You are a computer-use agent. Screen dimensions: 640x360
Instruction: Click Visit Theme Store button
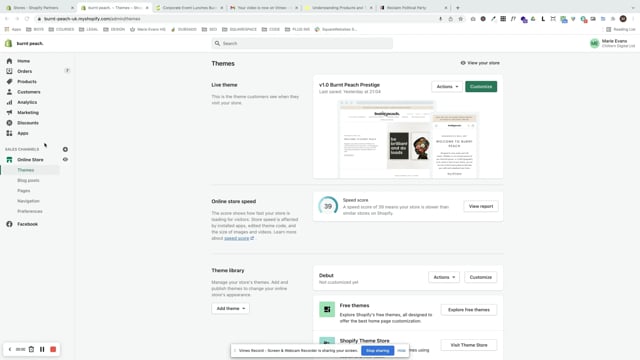[x=469, y=345]
